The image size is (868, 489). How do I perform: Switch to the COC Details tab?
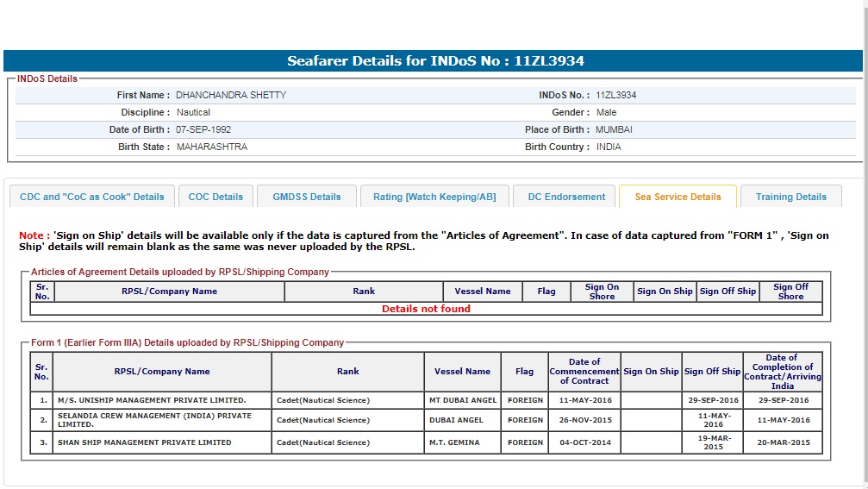pos(215,197)
